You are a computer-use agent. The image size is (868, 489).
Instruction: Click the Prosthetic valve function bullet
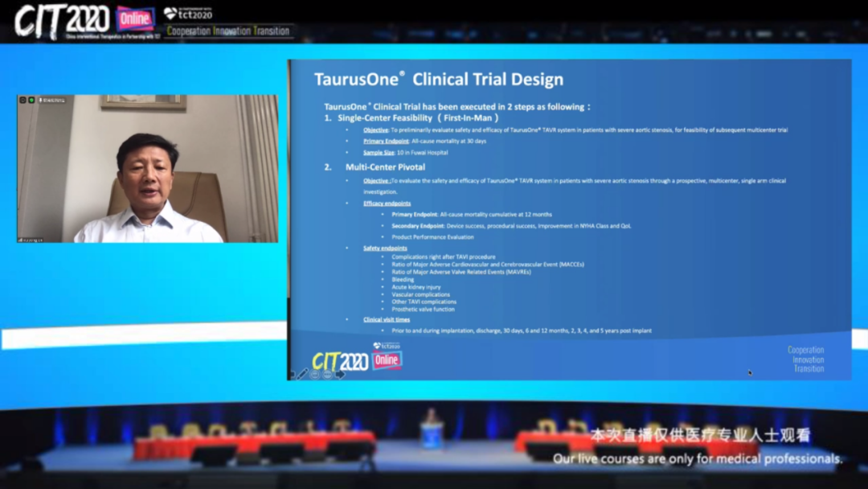423,309
